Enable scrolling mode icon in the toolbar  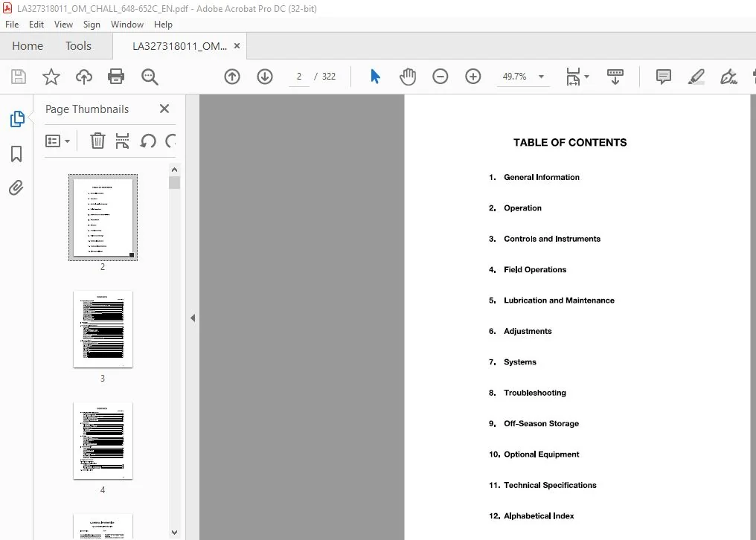click(615, 77)
